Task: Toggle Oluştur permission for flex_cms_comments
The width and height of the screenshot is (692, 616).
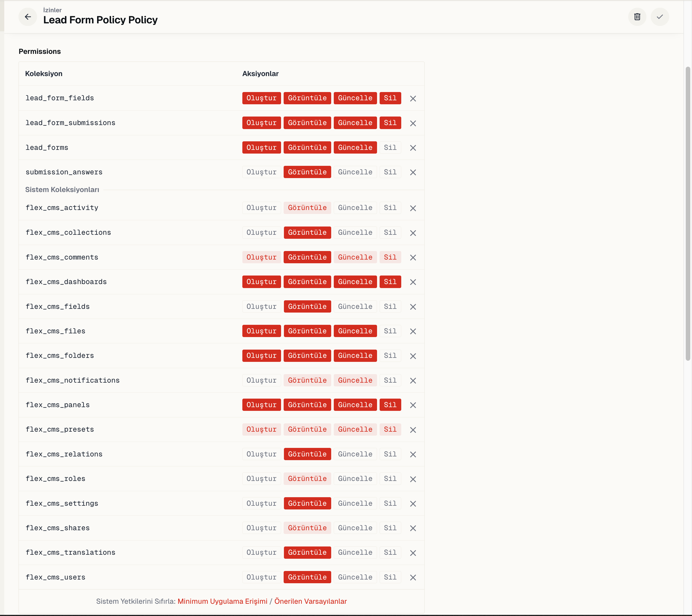Action: pos(261,257)
